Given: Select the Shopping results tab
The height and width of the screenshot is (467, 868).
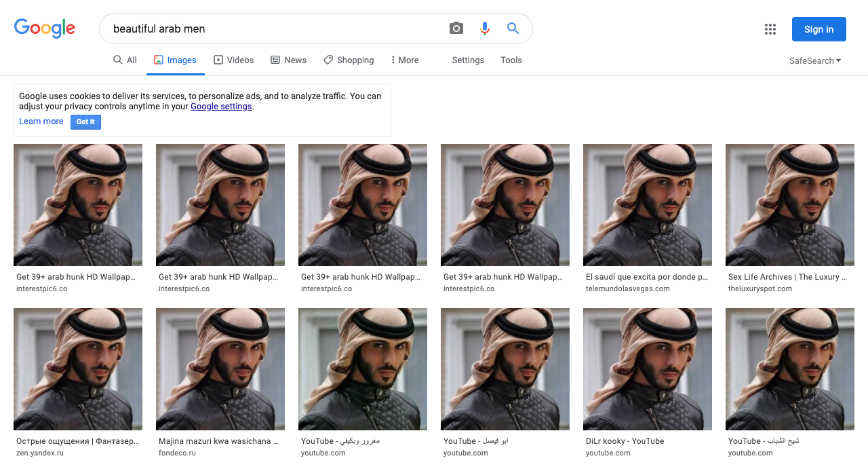Looking at the screenshot, I should coord(349,60).
